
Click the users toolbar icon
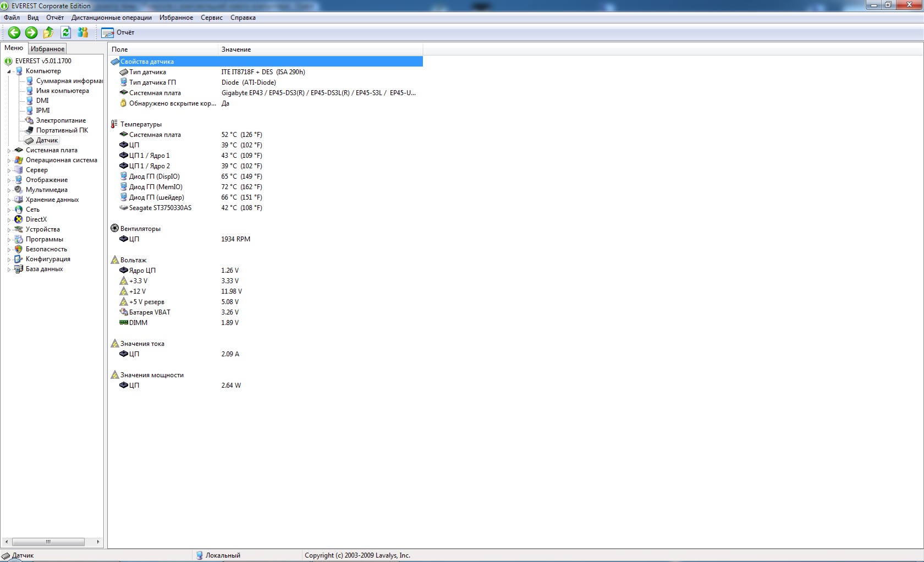[83, 32]
